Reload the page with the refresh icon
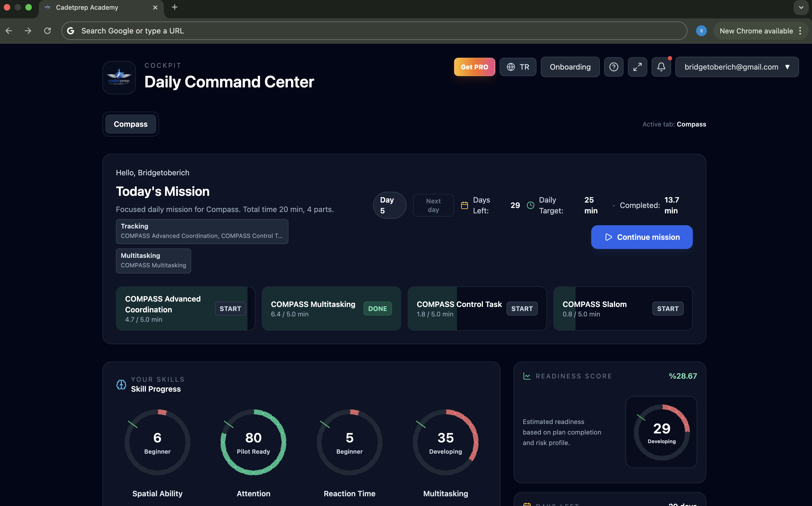The height and width of the screenshot is (506, 812). (47, 31)
